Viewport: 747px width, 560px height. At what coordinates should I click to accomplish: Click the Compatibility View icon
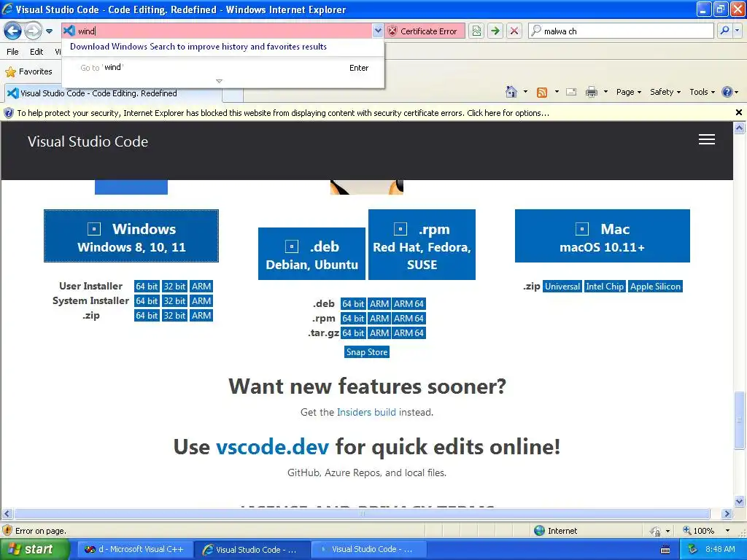click(476, 31)
